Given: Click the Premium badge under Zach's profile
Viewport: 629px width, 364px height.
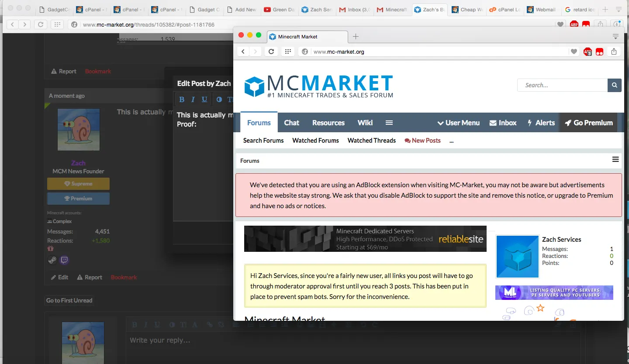Looking at the screenshot, I should [x=78, y=199].
